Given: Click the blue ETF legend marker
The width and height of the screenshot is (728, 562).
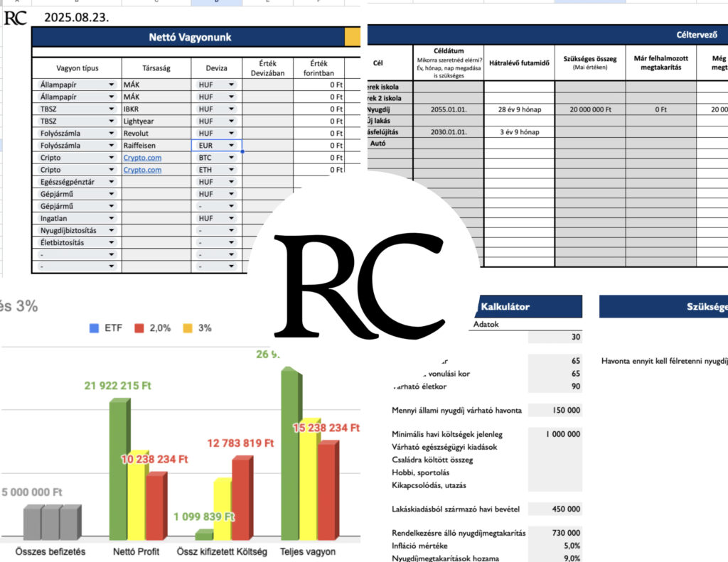Looking at the screenshot, I should tap(94, 328).
